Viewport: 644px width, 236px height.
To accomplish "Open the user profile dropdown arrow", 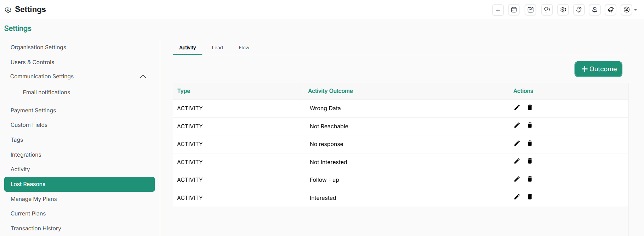I will click(635, 10).
